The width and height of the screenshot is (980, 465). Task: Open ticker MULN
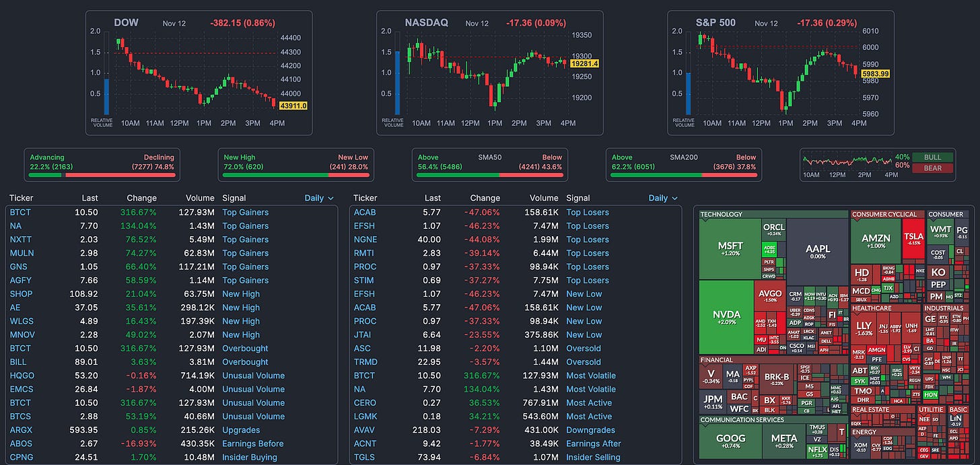click(x=22, y=253)
